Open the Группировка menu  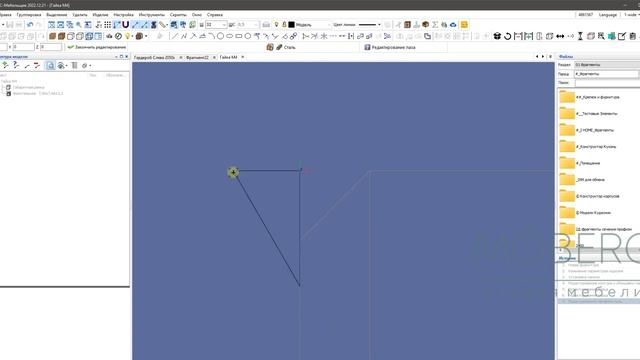[x=29, y=15]
